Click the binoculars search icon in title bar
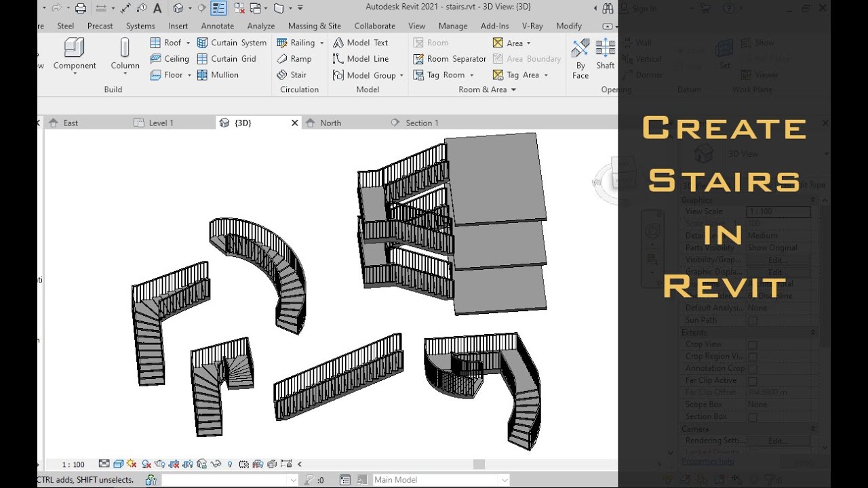 608,8
